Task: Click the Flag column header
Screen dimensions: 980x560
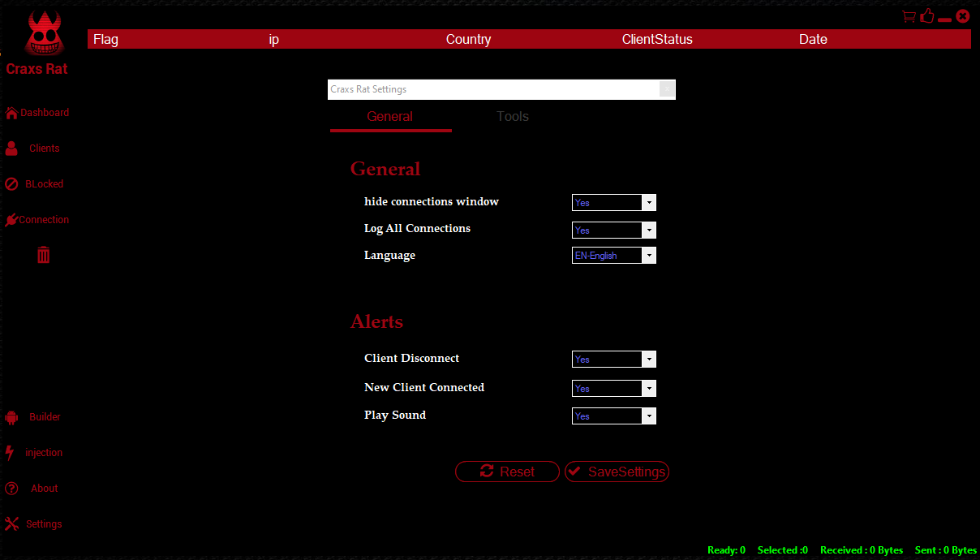Action: (105, 39)
